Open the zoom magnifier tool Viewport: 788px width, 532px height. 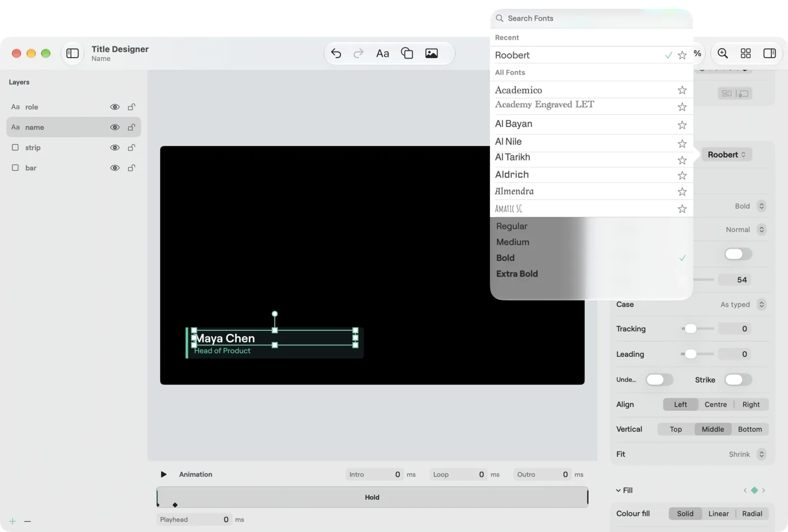722,53
